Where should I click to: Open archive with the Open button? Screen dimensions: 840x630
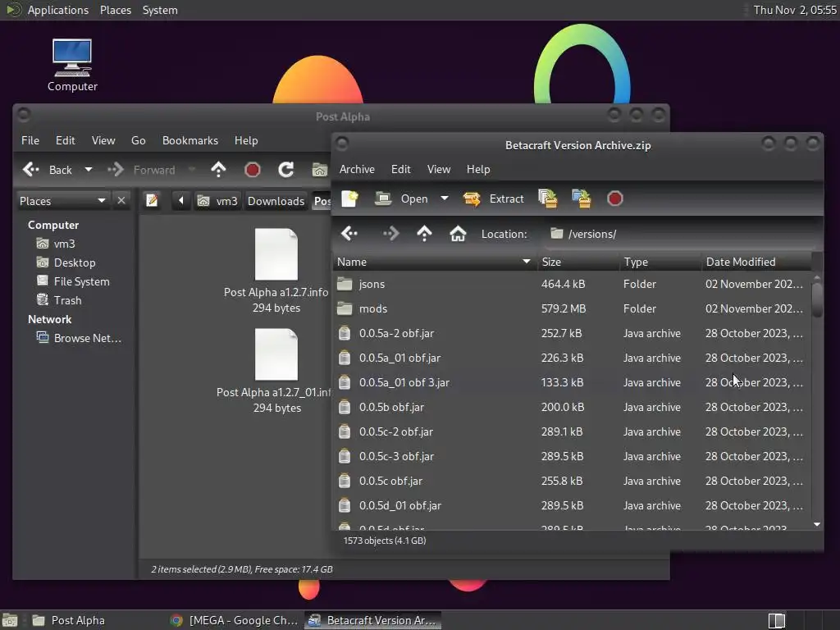401,199
